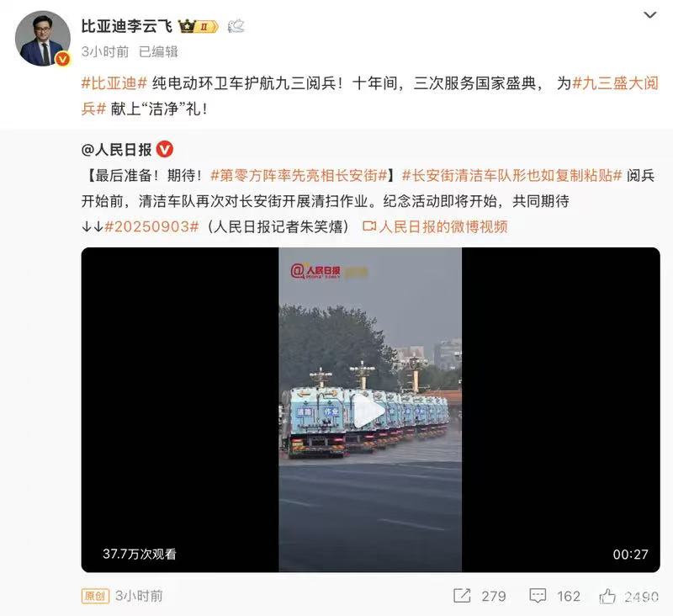The image size is (673, 616).
Task: Click 比亚迪李云飞 profile avatar
Action: [x=43, y=39]
